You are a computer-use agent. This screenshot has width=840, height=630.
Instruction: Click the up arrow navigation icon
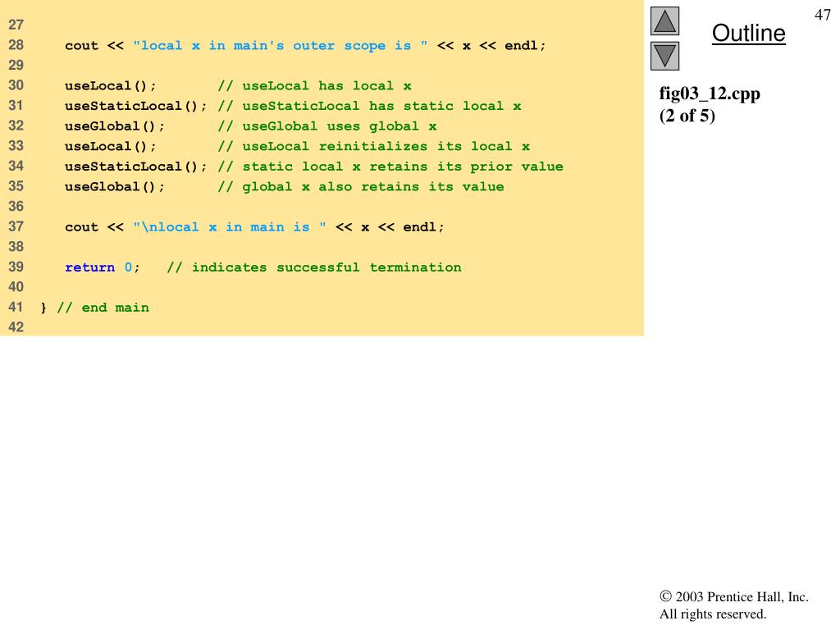(664, 21)
